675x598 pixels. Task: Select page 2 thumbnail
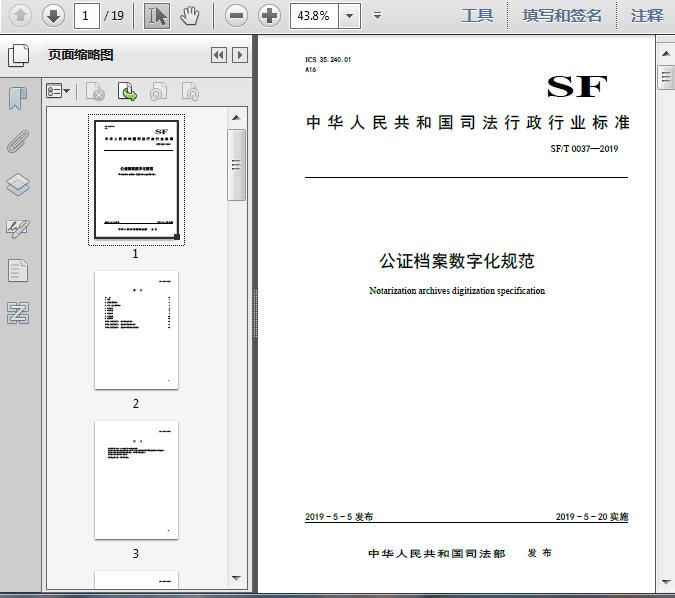[136, 330]
